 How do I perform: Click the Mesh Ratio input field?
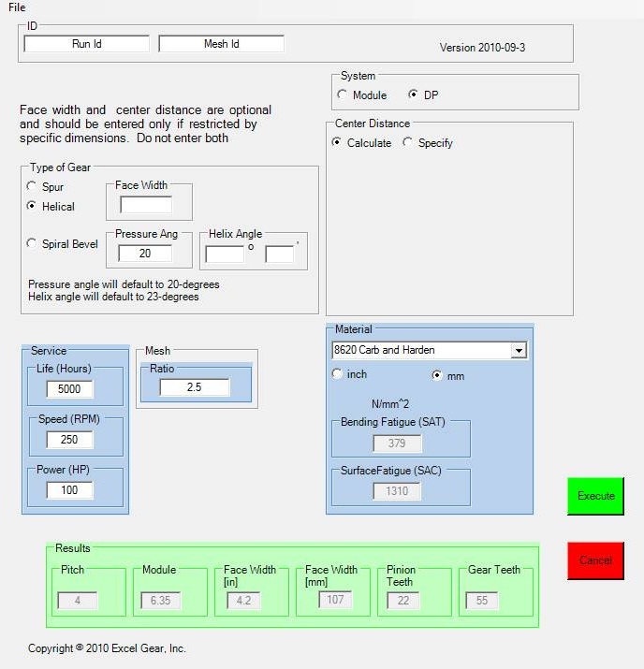[194, 387]
